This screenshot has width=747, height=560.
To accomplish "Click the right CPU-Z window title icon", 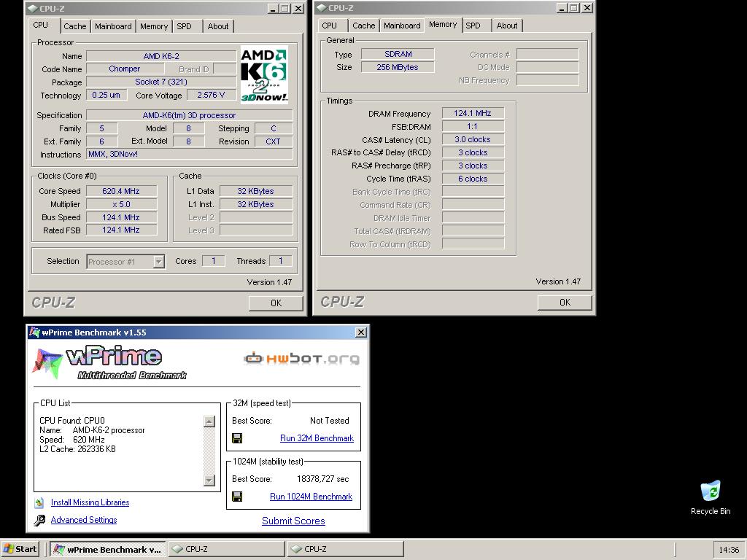I will (321, 7).
